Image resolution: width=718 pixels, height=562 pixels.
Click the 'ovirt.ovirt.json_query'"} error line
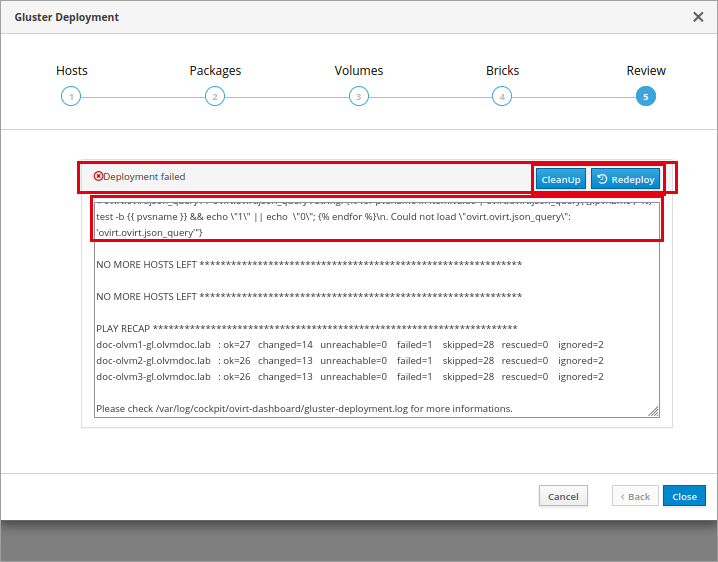pyautogui.click(x=149, y=233)
